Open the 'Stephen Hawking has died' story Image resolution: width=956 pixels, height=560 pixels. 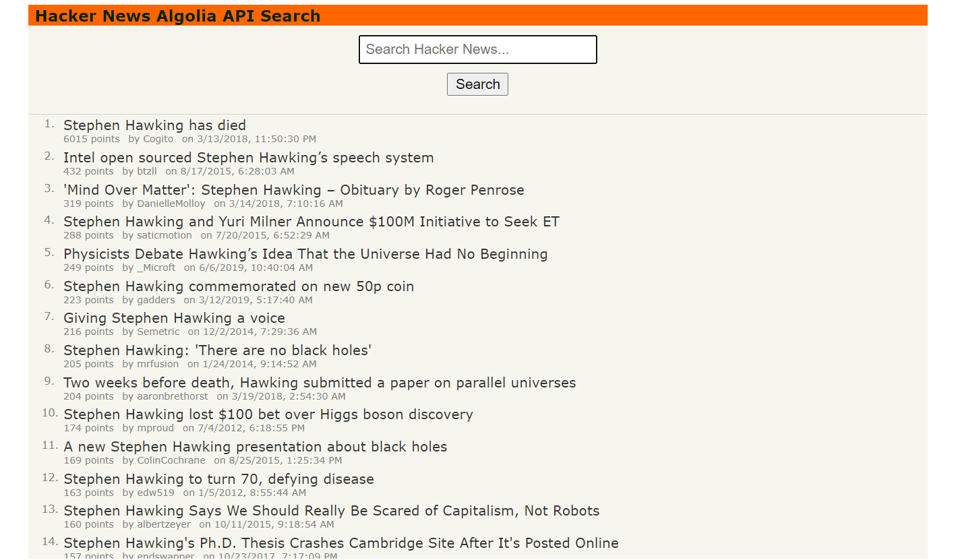click(154, 125)
